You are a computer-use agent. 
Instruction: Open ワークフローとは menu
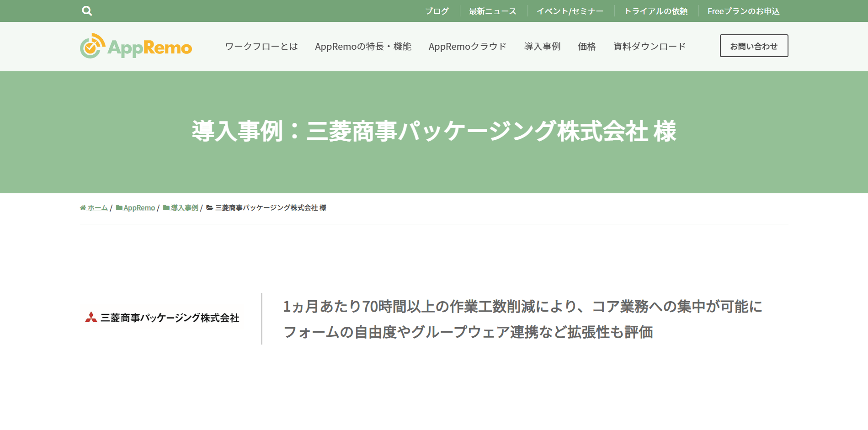261,46
